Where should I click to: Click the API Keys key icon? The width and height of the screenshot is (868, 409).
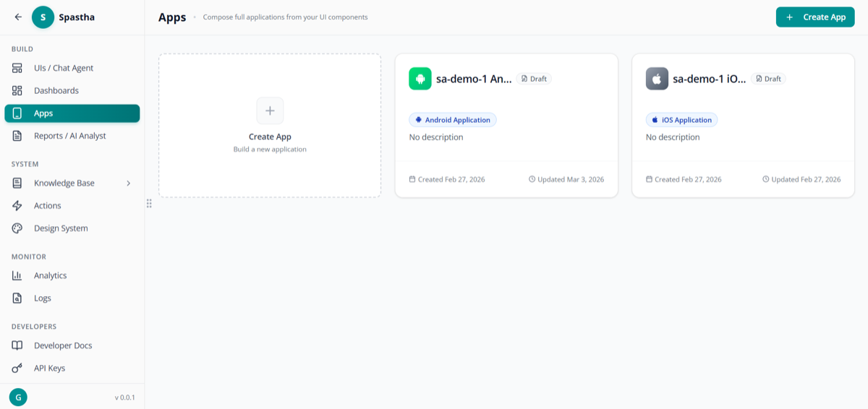17,368
